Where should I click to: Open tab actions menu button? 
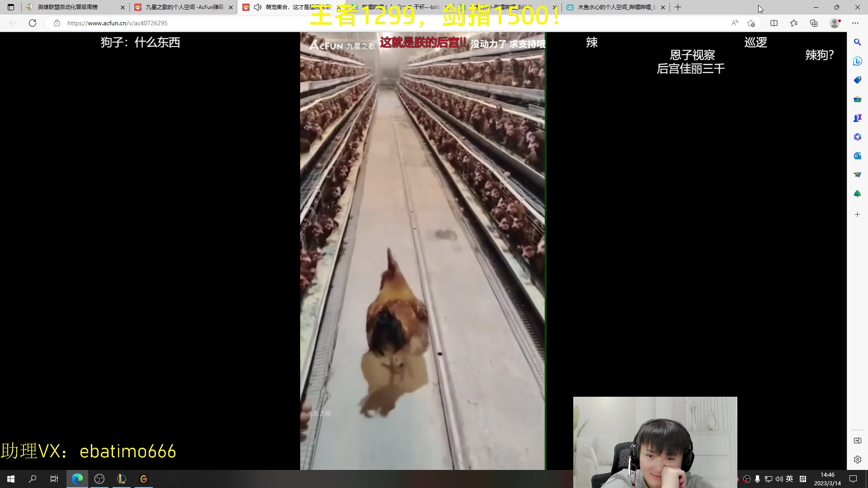tap(11, 7)
